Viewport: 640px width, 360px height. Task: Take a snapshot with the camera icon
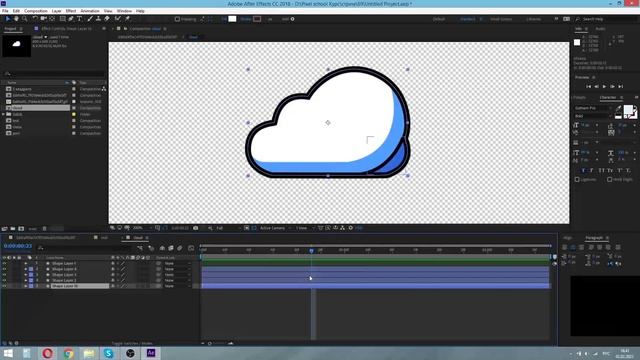click(196, 228)
